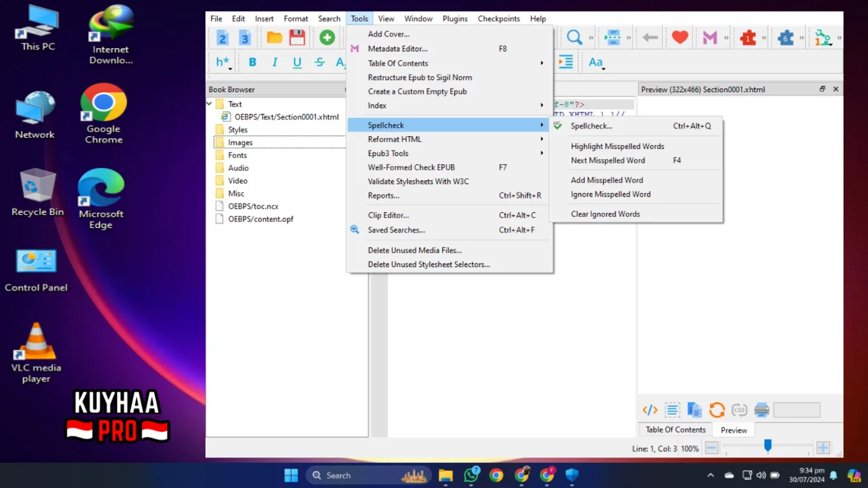Click the CSS cycle icon in Preview
This screenshot has height=488, width=868.
739,409
